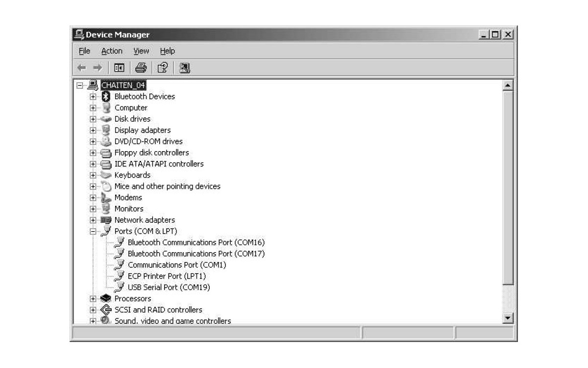This screenshot has width=588, height=368.
Task: Click the Modems category icon
Action: (x=106, y=198)
